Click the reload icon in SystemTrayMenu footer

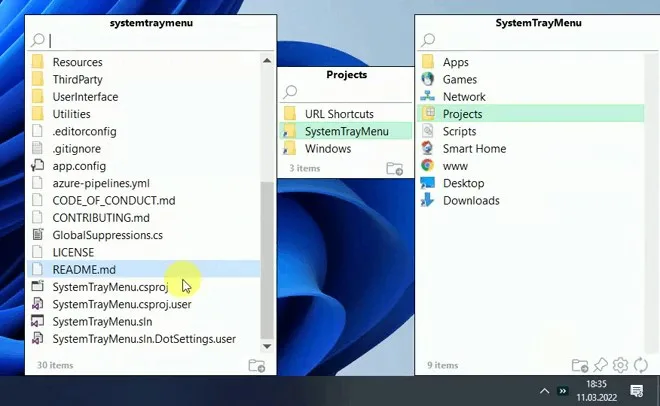tap(641, 365)
